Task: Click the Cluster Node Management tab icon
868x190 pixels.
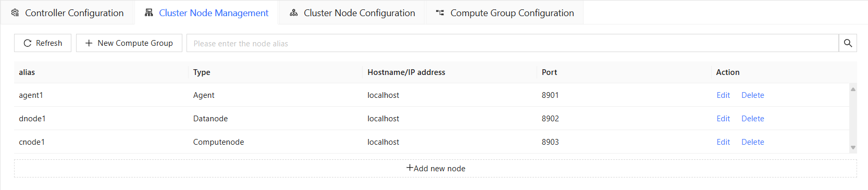Action: point(149,12)
